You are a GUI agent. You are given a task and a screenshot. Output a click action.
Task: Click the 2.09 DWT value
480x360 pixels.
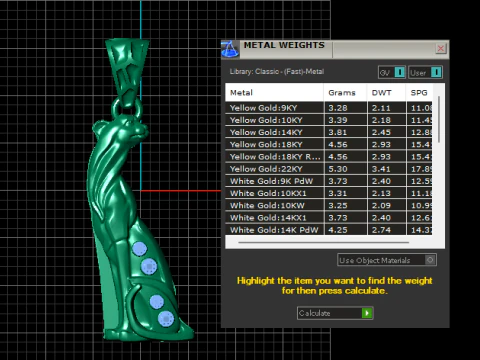click(381, 205)
